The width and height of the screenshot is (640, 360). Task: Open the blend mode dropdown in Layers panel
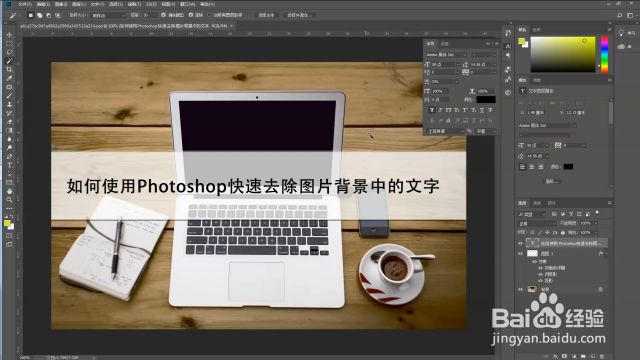click(537, 224)
